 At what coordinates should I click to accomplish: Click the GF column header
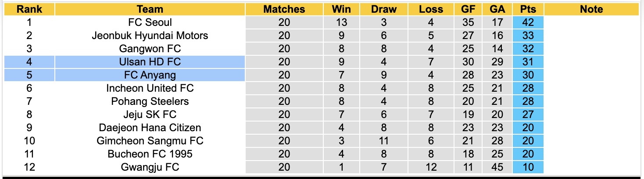point(468,9)
